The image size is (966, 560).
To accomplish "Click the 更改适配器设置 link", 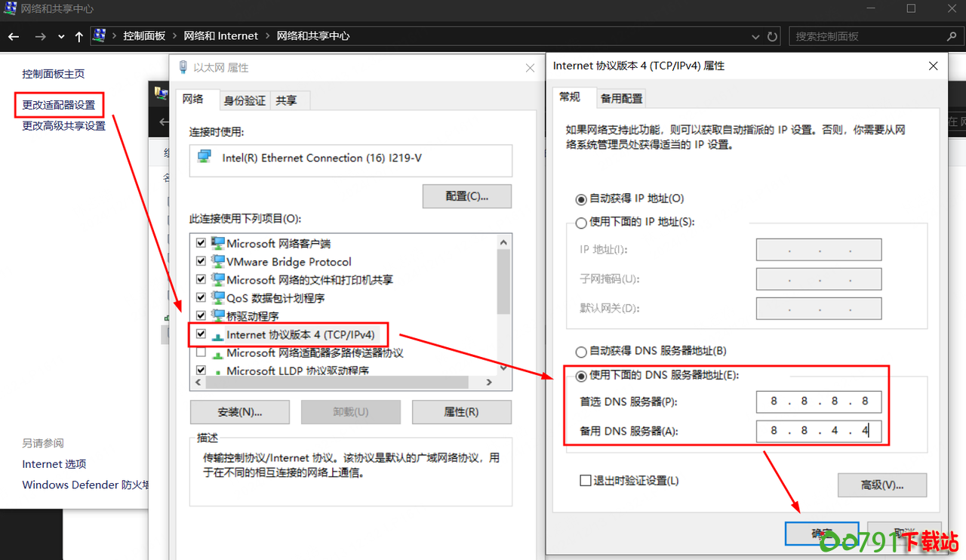I will (59, 104).
